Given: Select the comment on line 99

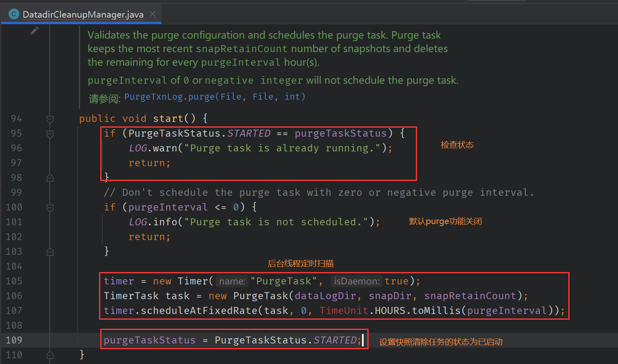Looking at the screenshot, I should (x=319, y=192).
